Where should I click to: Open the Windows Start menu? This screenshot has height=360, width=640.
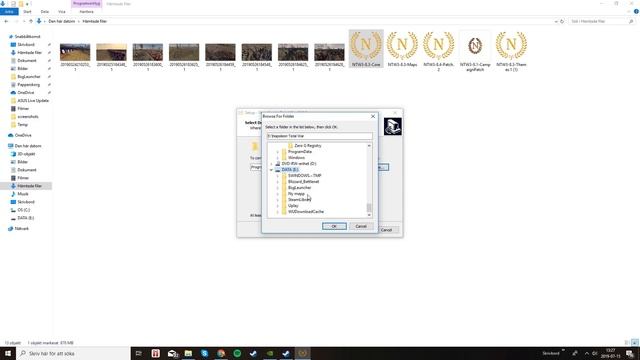(x=8, y=353)
